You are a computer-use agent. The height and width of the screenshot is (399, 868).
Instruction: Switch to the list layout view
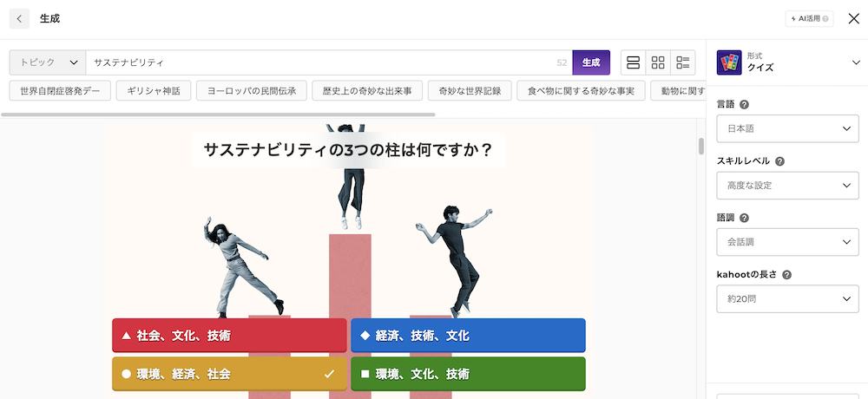click(x=682, y=62)
